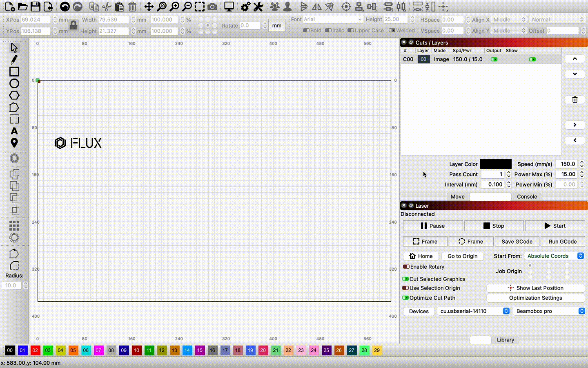Click the Start button

coord(555,226)
